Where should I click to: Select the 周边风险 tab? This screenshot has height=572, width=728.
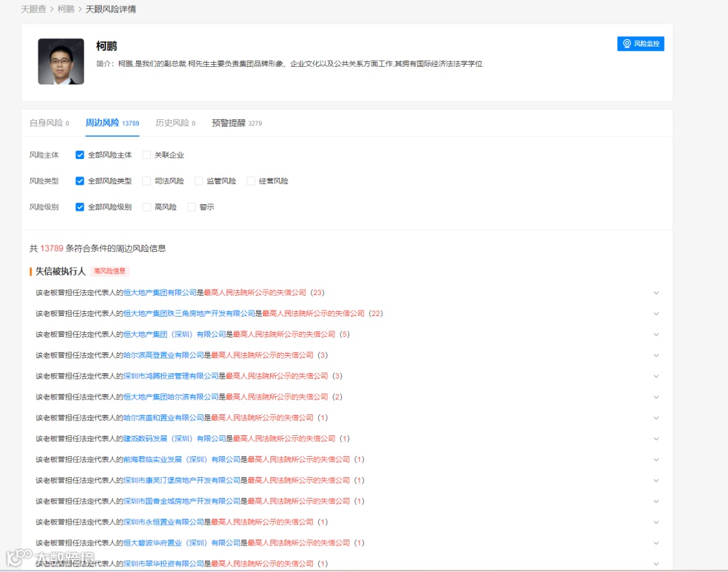113,123
